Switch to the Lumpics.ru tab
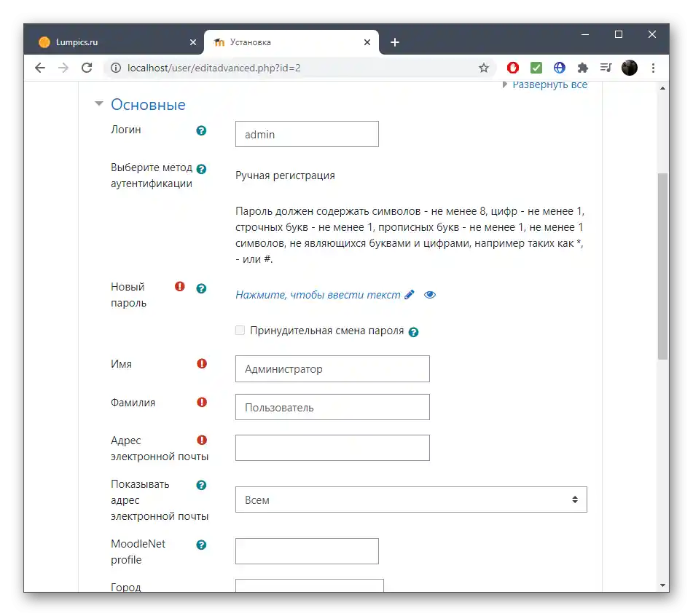This screenshot has height=616, width=693. click(x=115, y=42)
